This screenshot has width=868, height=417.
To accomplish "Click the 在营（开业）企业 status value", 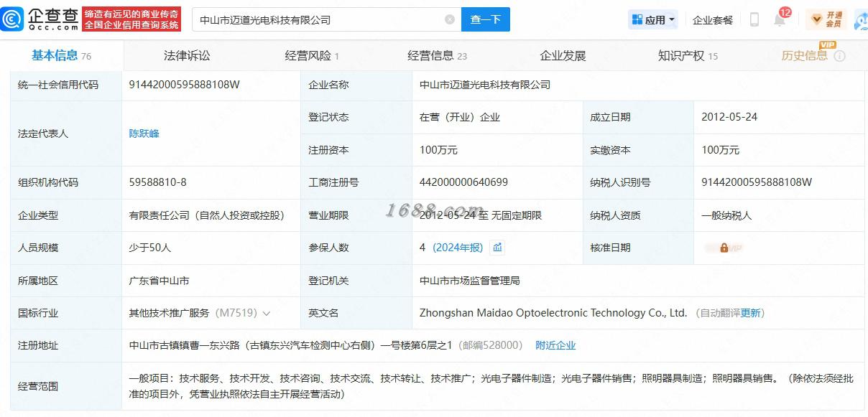I will pos(460,117).
